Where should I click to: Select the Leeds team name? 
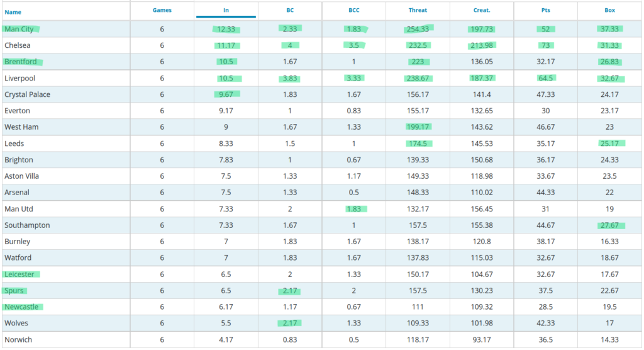[x=14, y=144]
